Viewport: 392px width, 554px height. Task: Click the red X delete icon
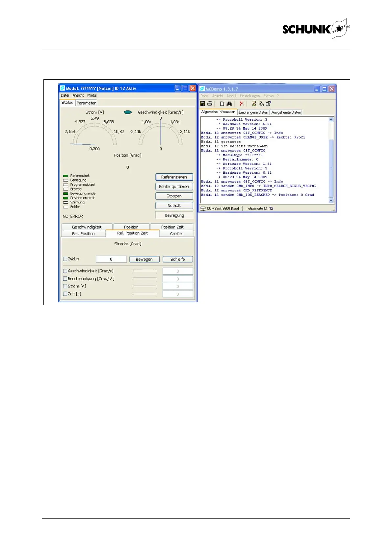coord(242,104)
